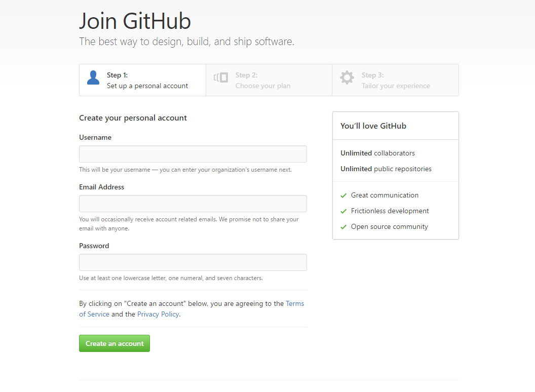Screen dimensions: 535x392
Task: Click the gear icon in Step 3
Action: [347, 77]
